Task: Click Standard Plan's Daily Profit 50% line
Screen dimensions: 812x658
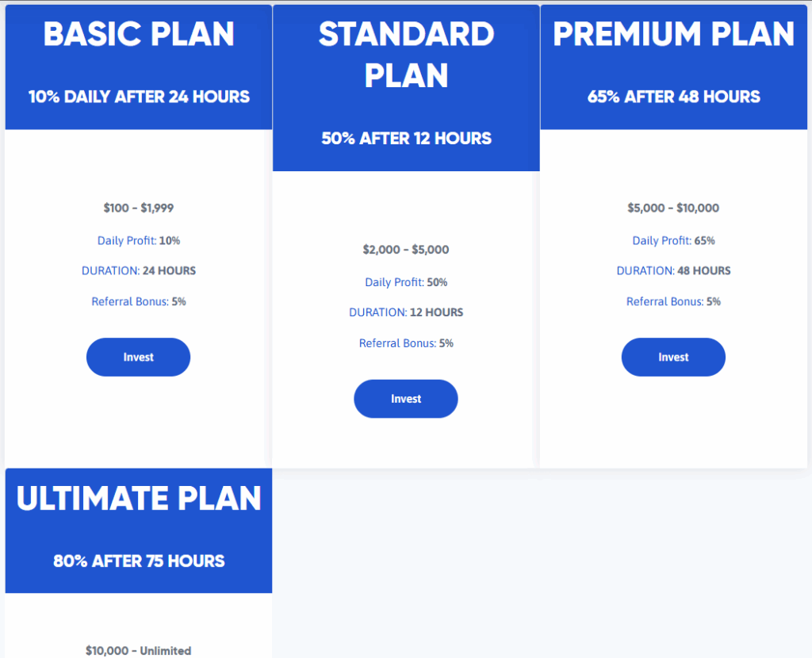Action: coord(406,282)
